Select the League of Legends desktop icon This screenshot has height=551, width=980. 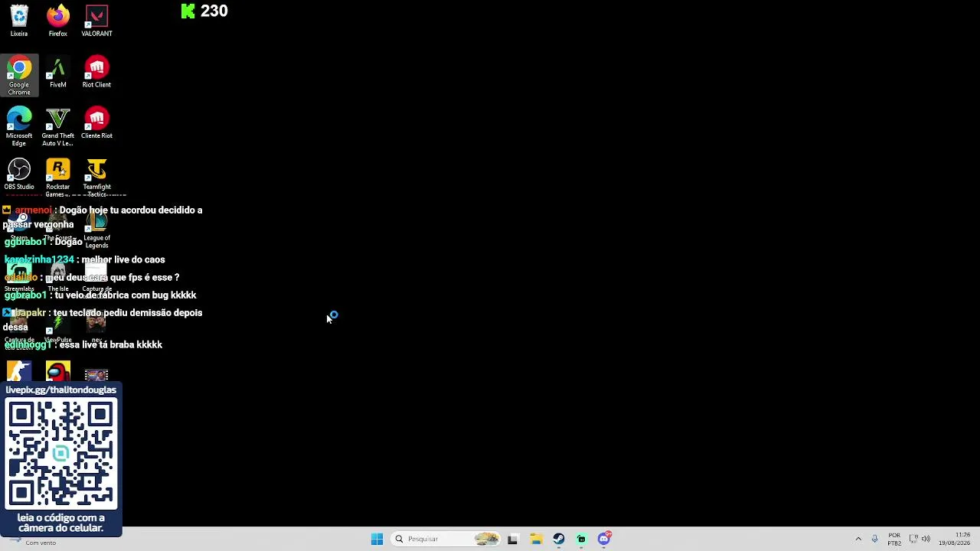point(96,230)
